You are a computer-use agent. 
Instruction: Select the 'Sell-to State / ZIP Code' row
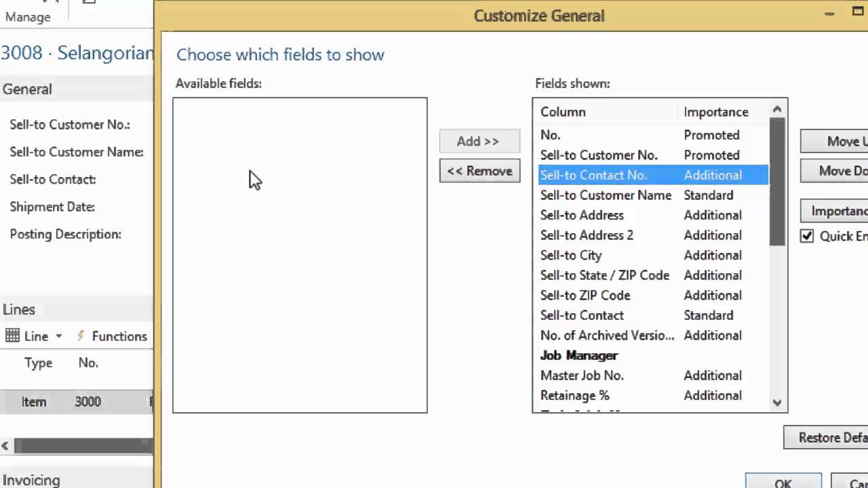coord(653,275)
